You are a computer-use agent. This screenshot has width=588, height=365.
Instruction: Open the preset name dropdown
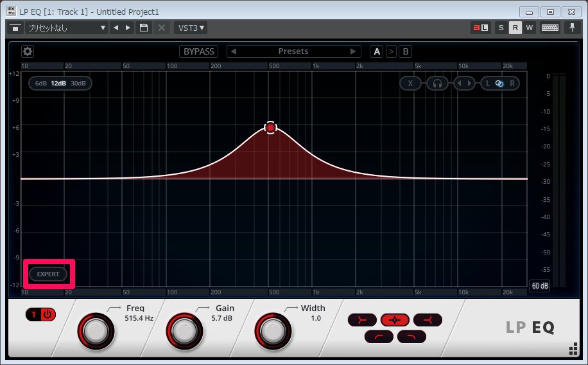[x=66, y=28]
